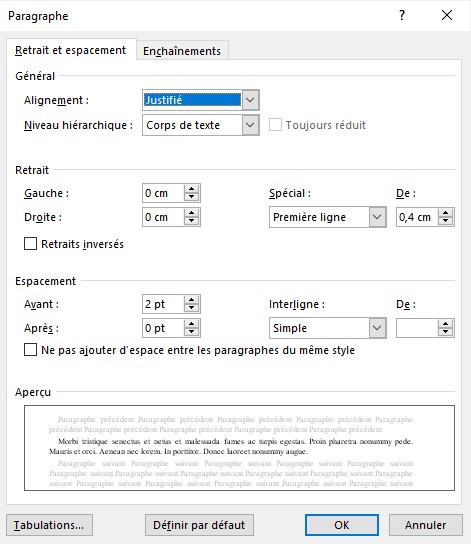Enable the Retraits inversés checkbox
Image resolution: width=471 pixels, height=544 pixels.
click(x=31, y=244)
